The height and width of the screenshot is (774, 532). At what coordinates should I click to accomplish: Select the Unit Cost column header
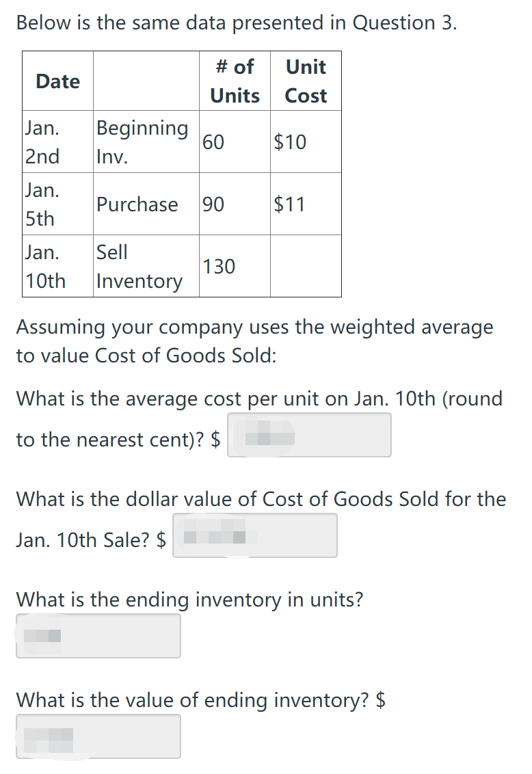[305, 81]
